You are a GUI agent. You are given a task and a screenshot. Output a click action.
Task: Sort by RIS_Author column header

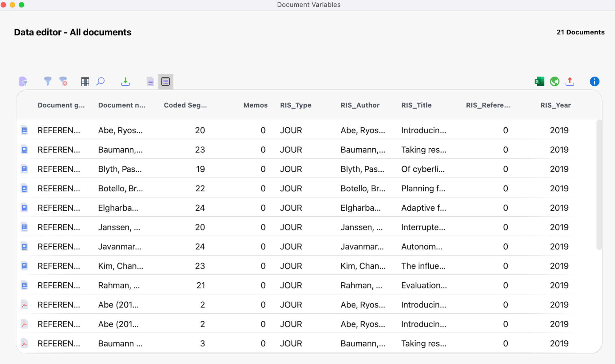click(x=360, y=105)
